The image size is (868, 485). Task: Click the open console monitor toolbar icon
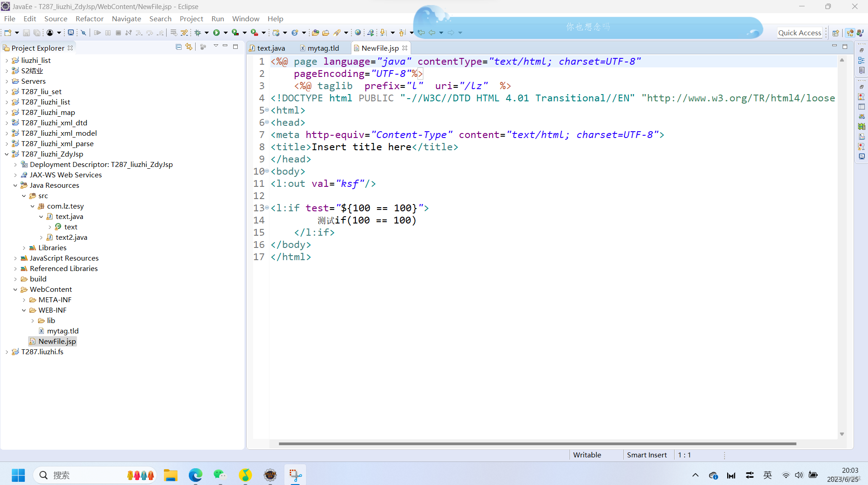click(x=71, y=33)
